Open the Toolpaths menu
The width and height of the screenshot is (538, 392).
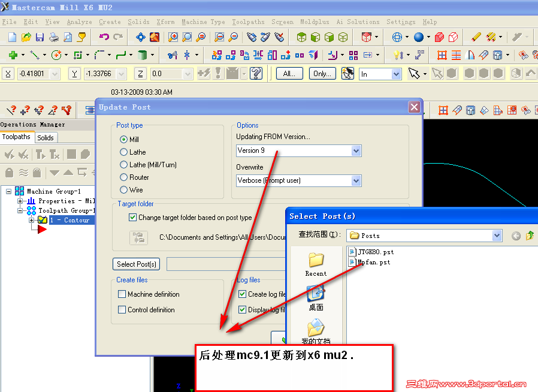pos(248,22)
